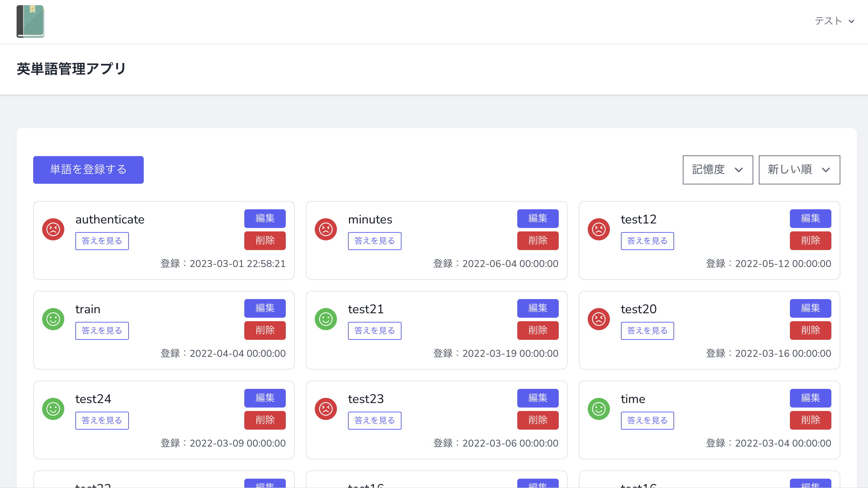This screenshot has height=488, width=868.
Task: Show answer for test23
Action: click(x=375, y=420)
